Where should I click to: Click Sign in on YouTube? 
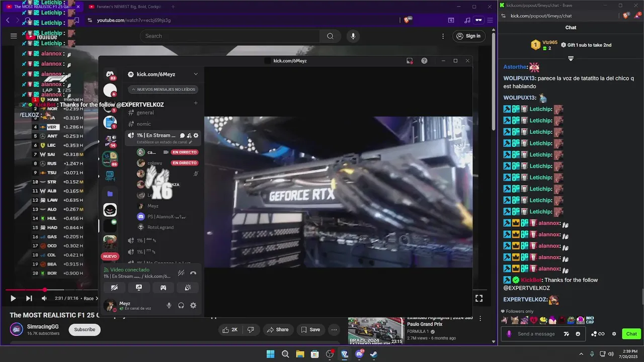pyautogui.click(x=468, y=36)
